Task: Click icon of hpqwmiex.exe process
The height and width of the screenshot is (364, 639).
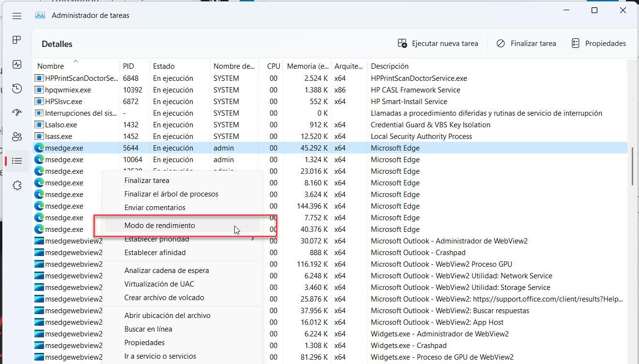Action: (39, 90)
